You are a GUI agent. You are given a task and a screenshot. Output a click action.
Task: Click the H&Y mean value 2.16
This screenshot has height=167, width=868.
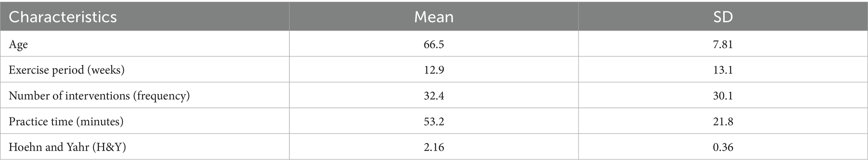pyautogui.click(x=434, y=148)
